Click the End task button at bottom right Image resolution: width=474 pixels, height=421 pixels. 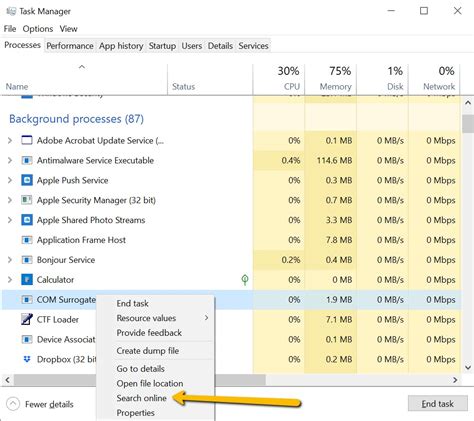click(x=437, y=404)
